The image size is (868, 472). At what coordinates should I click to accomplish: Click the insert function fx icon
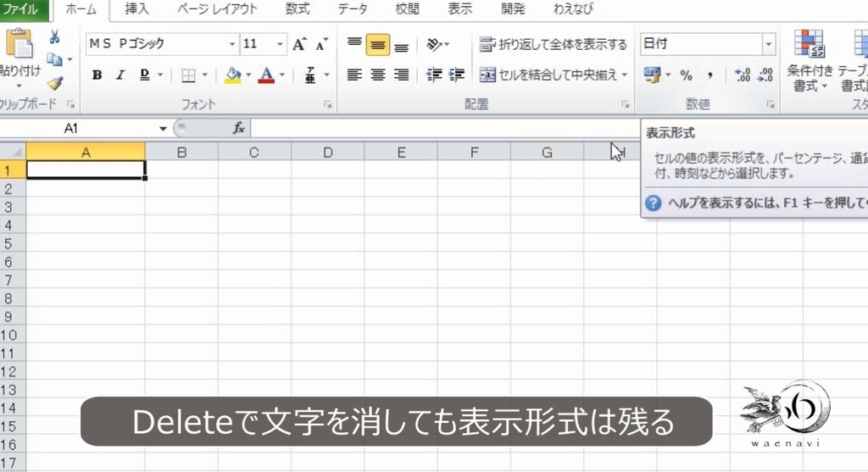[238, 128]
